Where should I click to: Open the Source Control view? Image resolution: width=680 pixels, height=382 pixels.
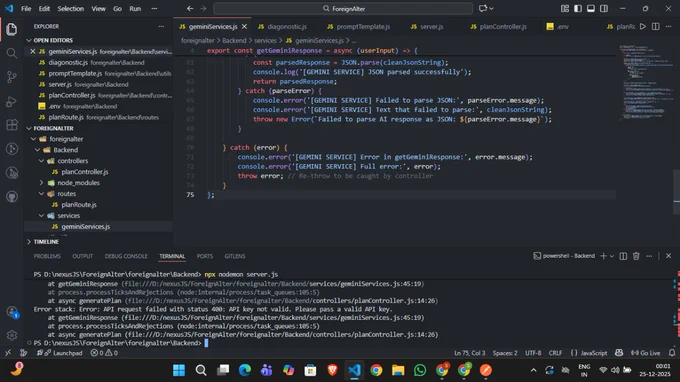(x=12, y=77)
